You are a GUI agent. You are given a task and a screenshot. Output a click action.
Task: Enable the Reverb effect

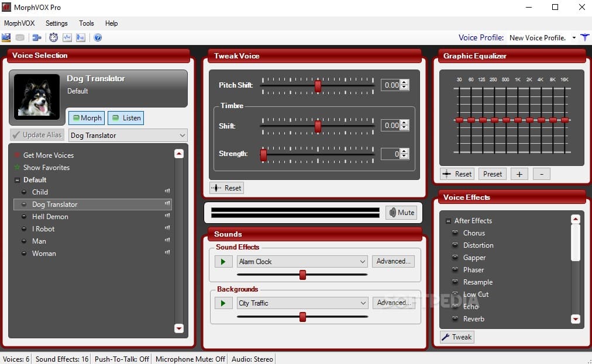[473, 319]
